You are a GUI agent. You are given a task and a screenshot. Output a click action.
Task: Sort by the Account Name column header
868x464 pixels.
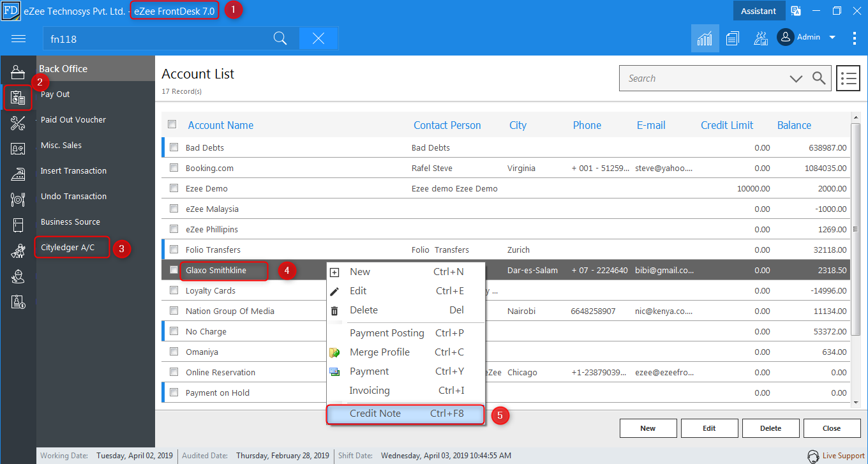click(221, 125)
